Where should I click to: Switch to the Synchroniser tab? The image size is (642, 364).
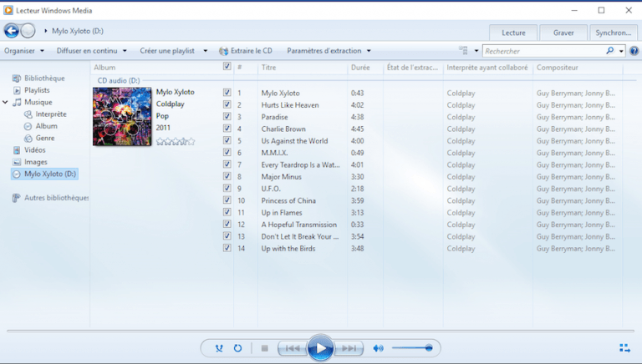(x=614, y=33)
